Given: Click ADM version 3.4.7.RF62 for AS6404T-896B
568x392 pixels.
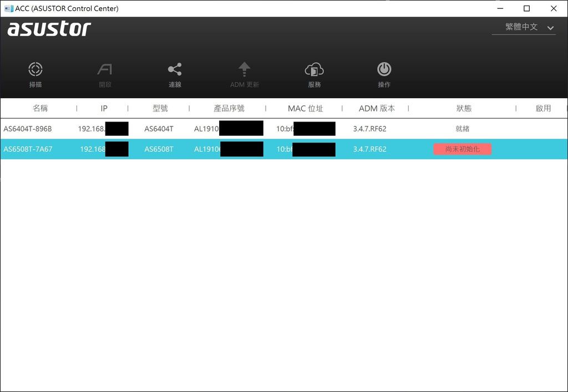Looking at the screenshot, I should 370,129.
